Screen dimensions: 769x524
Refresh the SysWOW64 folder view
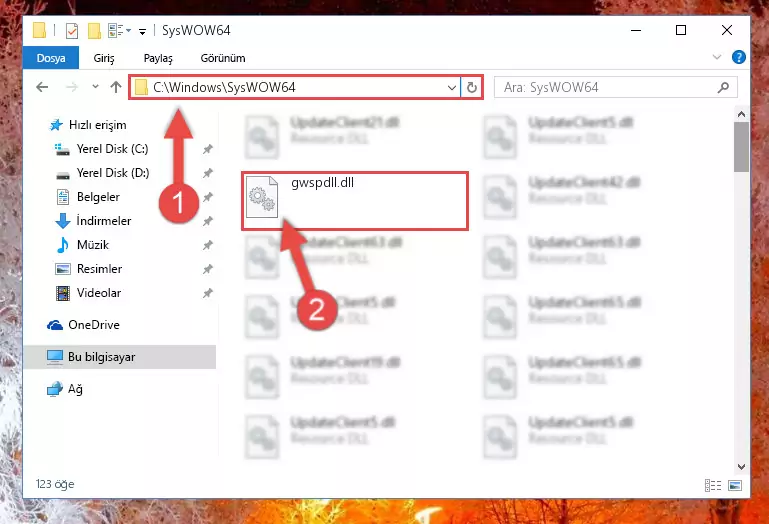pyautogui.click(x=471, y=88)
